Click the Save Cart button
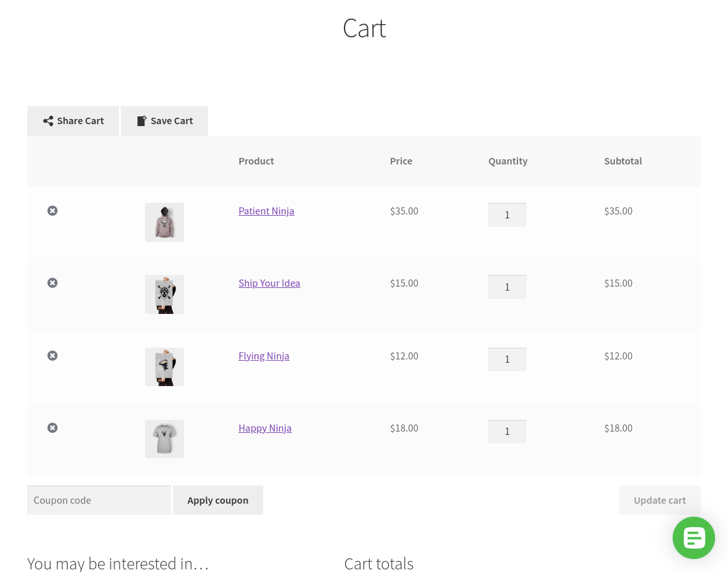The image size is (728, 572). [164, 120]
